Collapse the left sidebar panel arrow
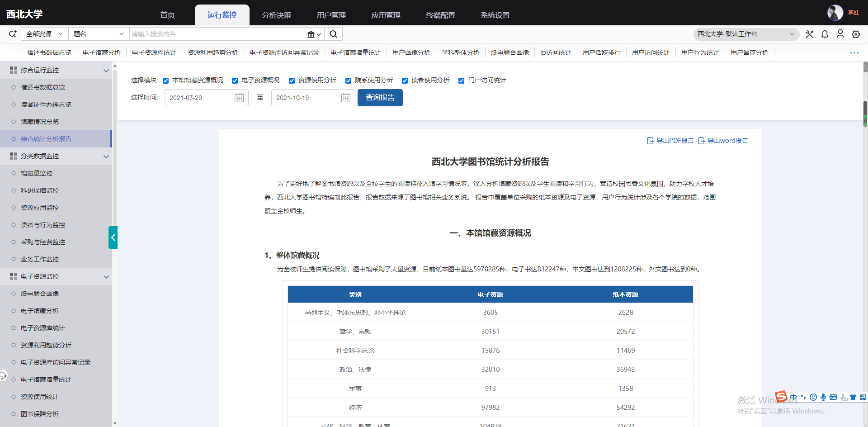868x427 pixels. 113,237
